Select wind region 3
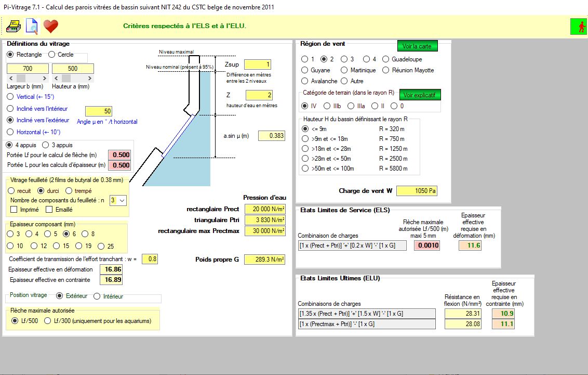 click(x=344, y=59)
